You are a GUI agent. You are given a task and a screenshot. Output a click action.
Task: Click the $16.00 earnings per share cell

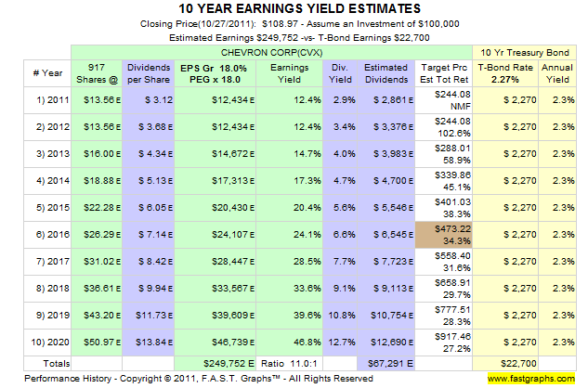click(97, 154)
